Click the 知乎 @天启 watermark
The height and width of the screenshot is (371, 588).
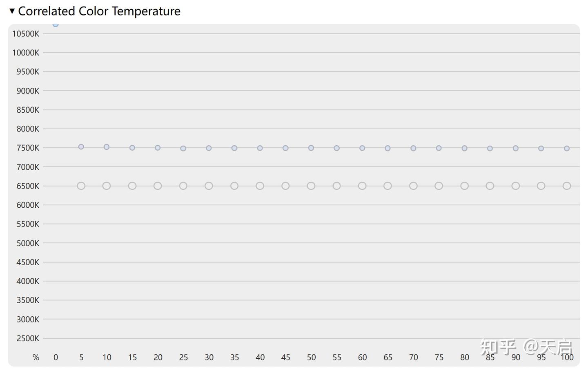pos(526,347)
